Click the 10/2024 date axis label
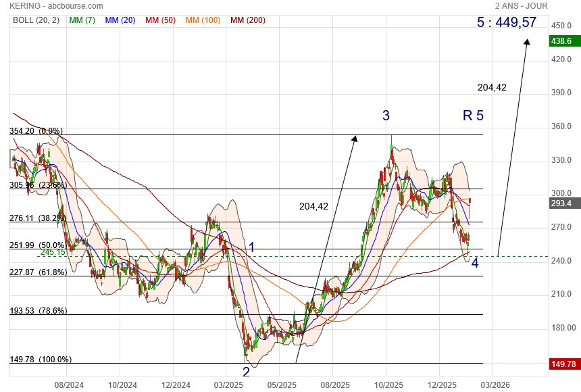 pos(122,385)
